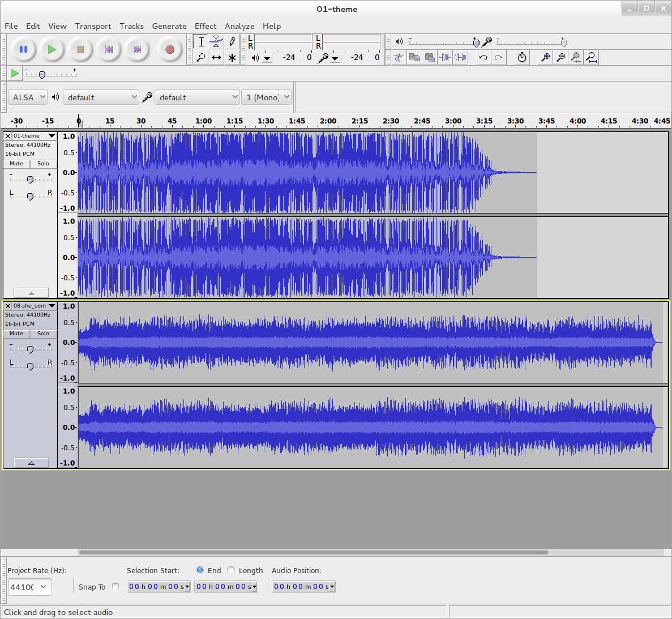Open the View menu
The image size is (672, 619).
pyautogui.click(x=57, y=26)
